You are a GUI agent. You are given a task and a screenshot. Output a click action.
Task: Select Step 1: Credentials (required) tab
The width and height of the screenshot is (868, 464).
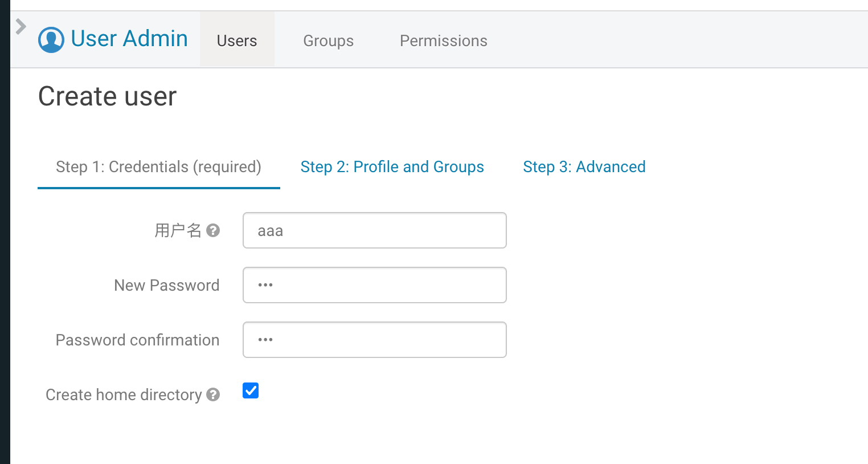158,167
